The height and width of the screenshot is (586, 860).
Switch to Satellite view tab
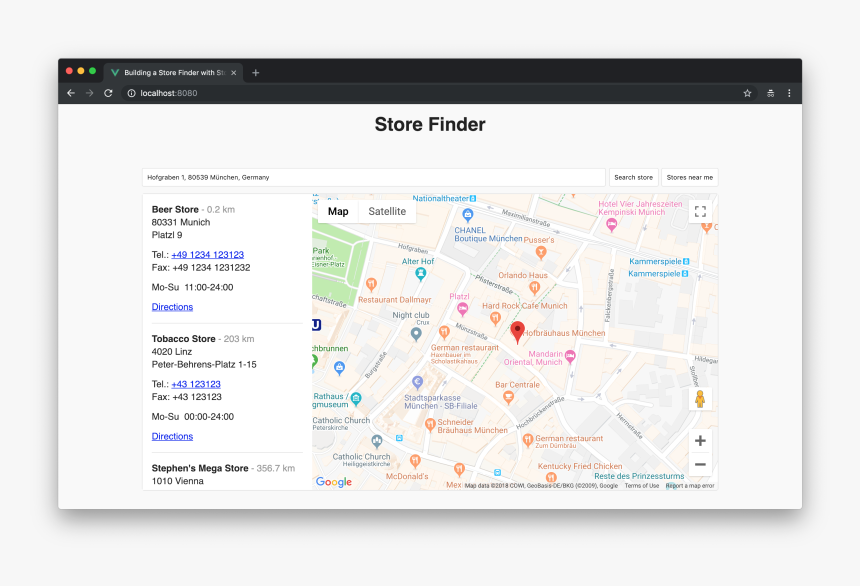point(387,211)
